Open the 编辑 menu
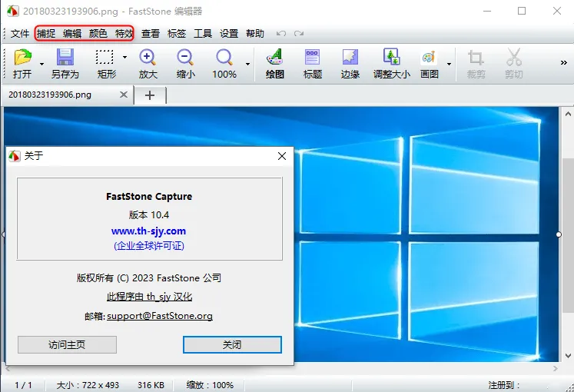 (x=72, y=34)
